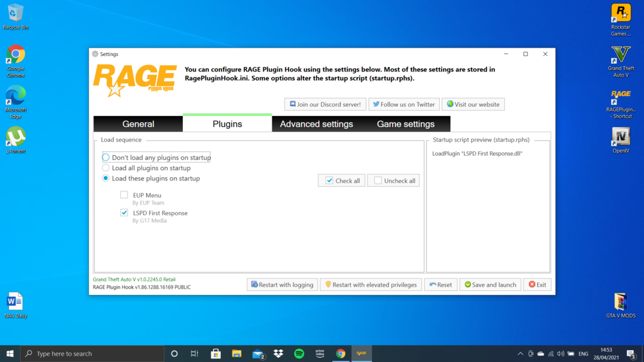
Task: Open the RAGEPluginHook shortcut on the desktop
Action: click(621, 104)
